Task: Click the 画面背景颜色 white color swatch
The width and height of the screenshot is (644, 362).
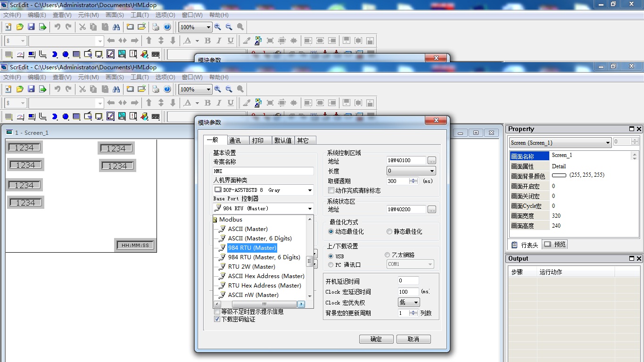Action: 559,175
